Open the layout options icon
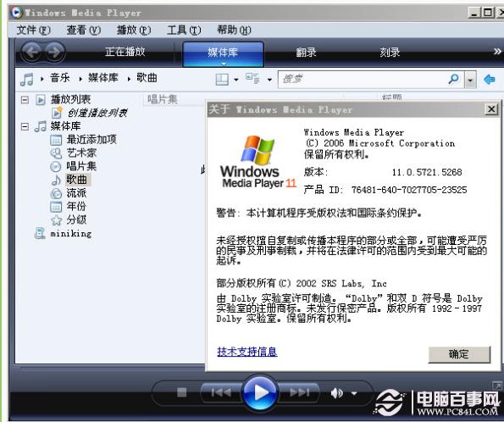This screenshot has height=422, width=504. (x=222, y=79)
